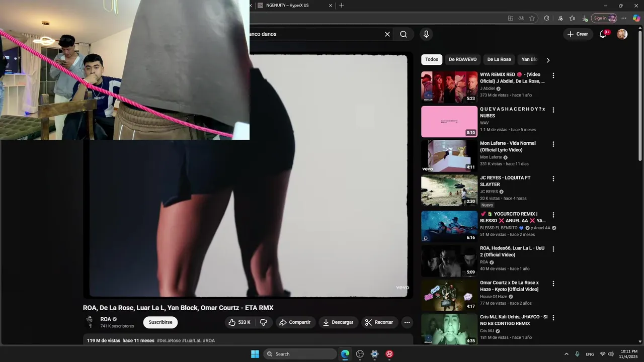Click Sign in button in Edge

click(604, 18)
